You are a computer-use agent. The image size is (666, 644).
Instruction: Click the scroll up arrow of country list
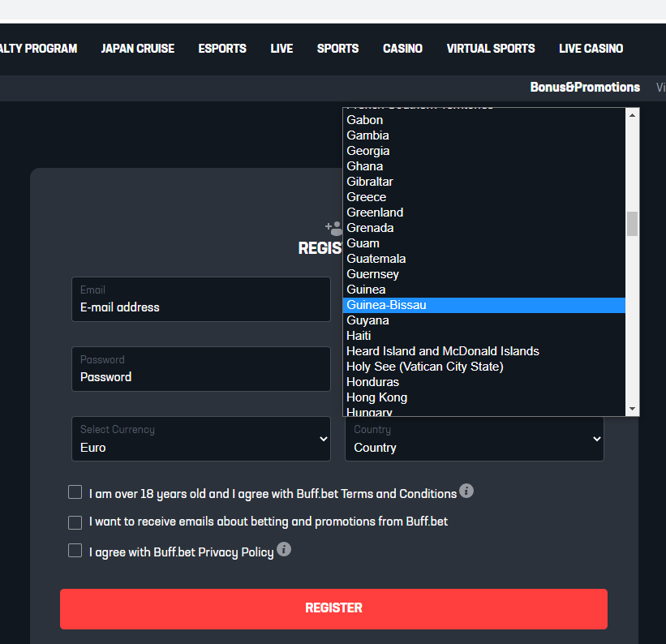tap(632, 115)
